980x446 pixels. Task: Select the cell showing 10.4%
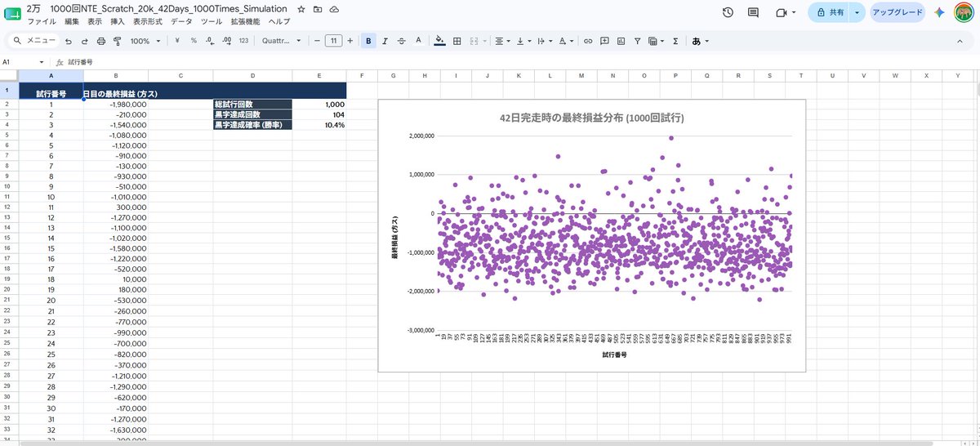pyautogui.click(x=318, y=125)
